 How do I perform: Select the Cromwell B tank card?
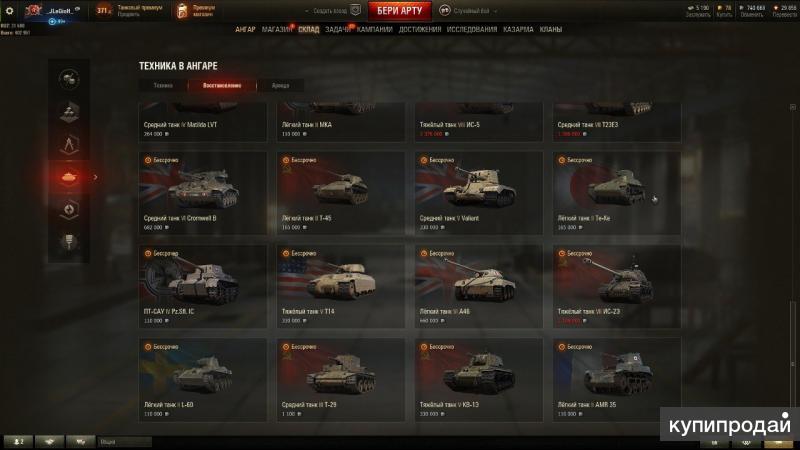pos(203,193)
